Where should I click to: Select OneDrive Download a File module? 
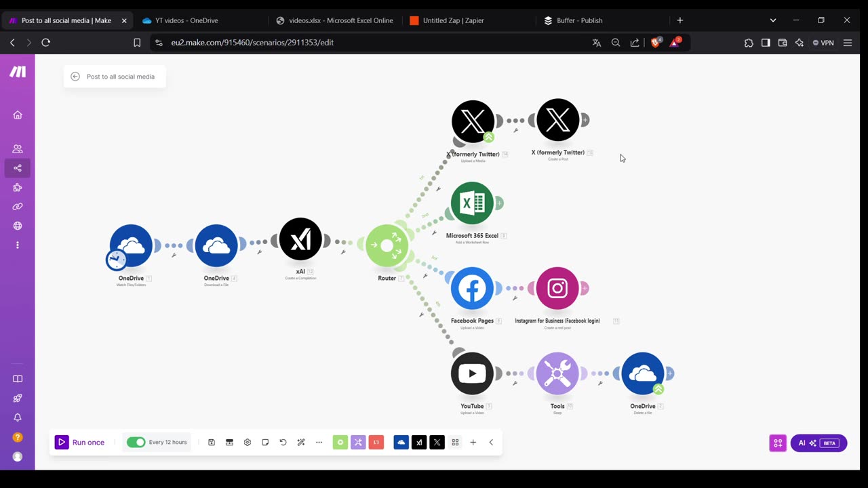[216, 245]
